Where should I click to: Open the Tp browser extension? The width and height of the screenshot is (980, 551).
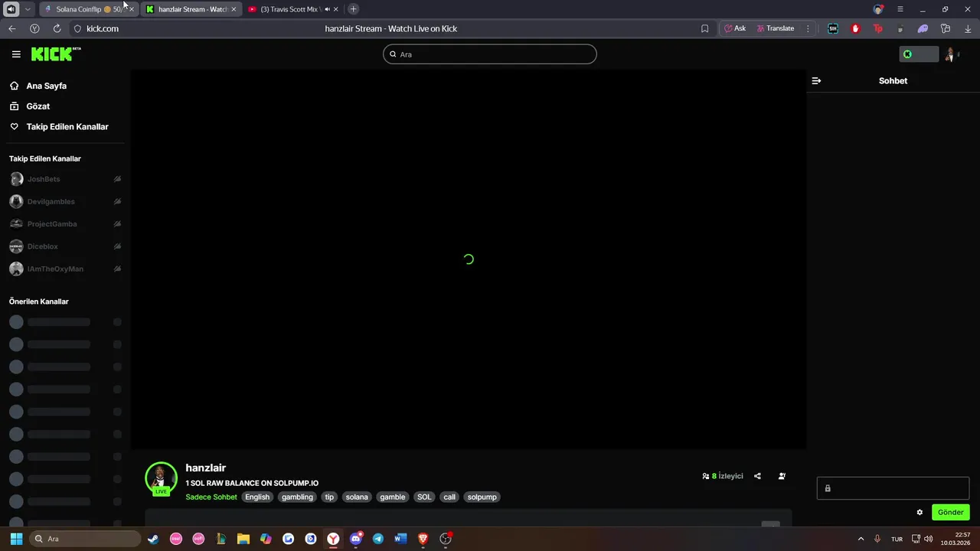[877, 28]
